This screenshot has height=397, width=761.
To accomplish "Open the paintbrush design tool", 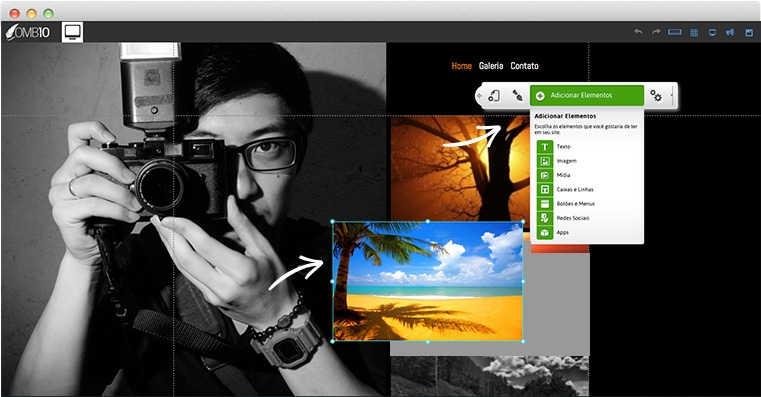I will point(517,96).
